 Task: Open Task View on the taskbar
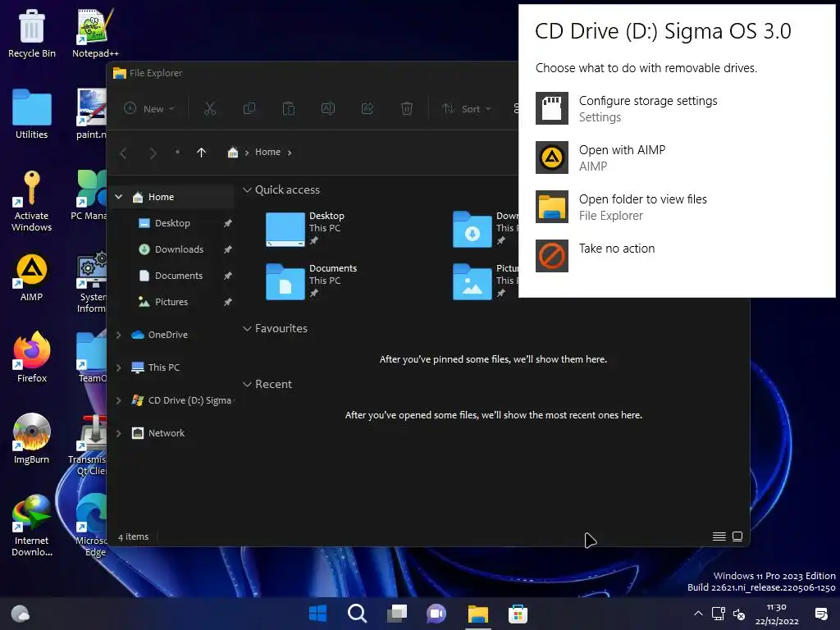click(397, 614)
